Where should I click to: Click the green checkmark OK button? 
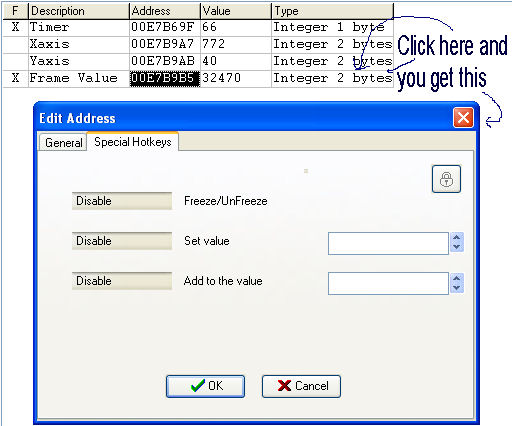(x=205, y=386)
